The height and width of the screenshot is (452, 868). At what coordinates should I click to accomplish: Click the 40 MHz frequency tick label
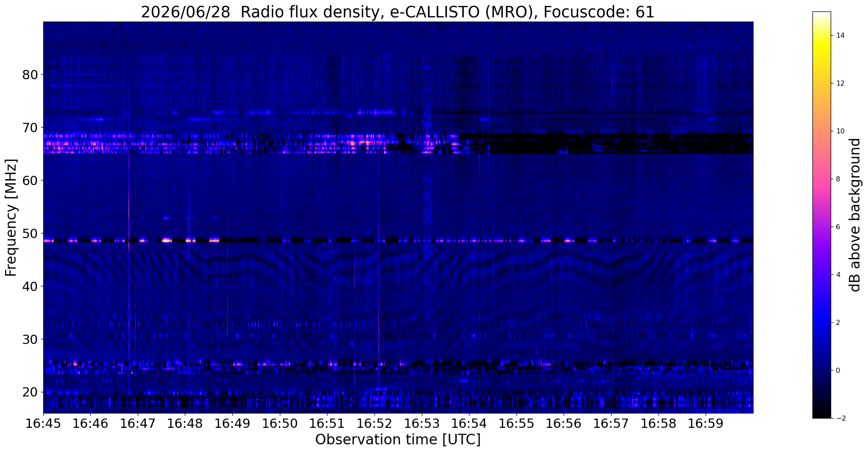click(30, 286)
